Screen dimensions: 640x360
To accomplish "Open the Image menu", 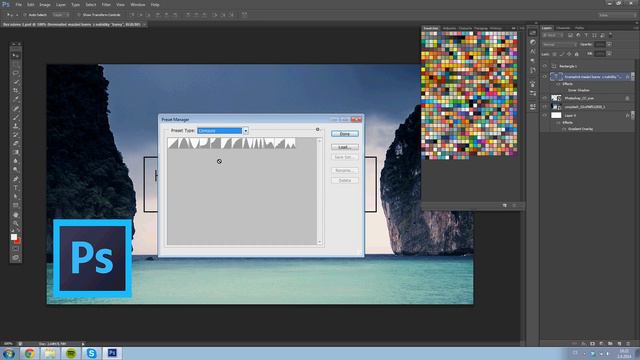I will coord(45,4).
